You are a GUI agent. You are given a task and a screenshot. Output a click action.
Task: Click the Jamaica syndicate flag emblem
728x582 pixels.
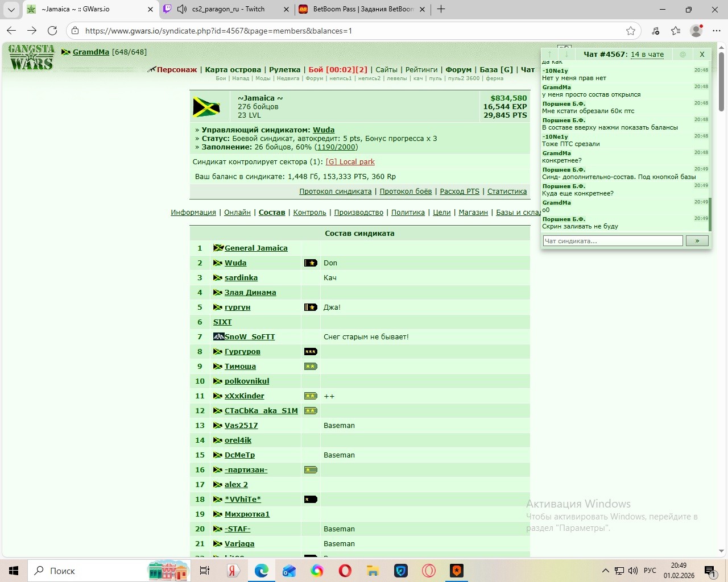(x=206, y=107)
